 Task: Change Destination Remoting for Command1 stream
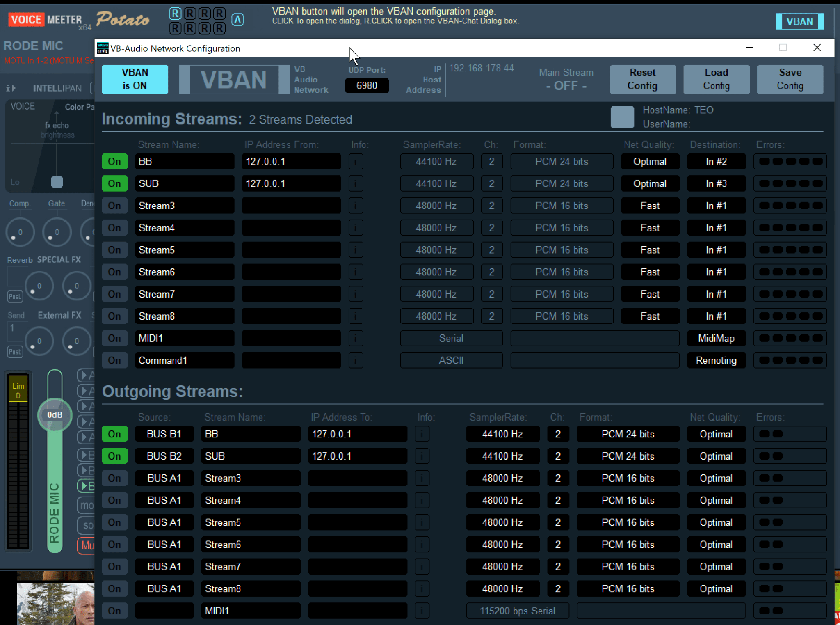(x=716, y=360)
